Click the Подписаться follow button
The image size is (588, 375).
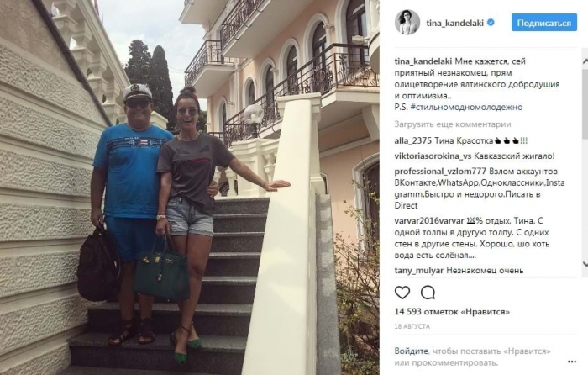click(x=544, y=23)
